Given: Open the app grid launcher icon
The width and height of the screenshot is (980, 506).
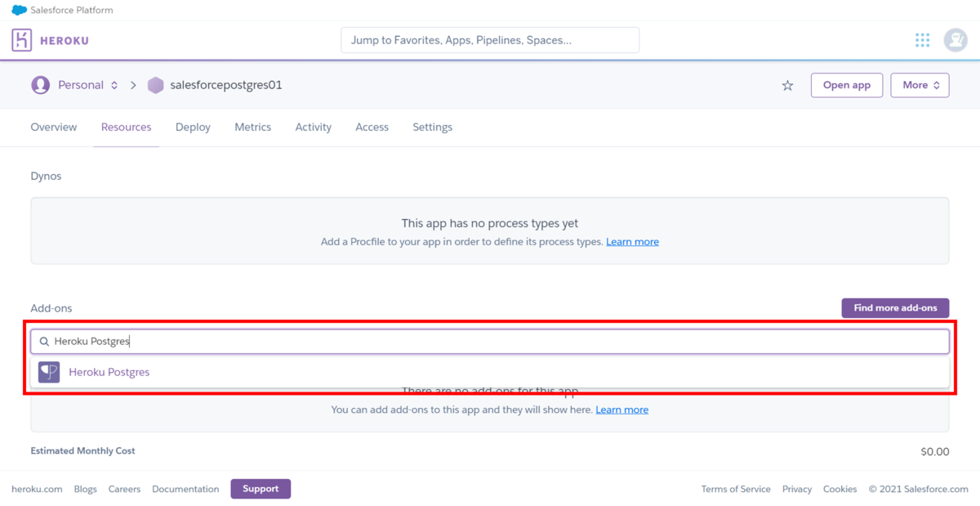Looking at the screenshot, I should click(x=922, y=39).
